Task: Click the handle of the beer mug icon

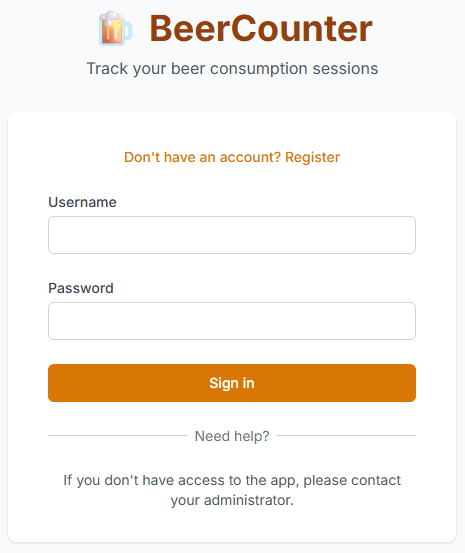Action: (x=128, y=31)
